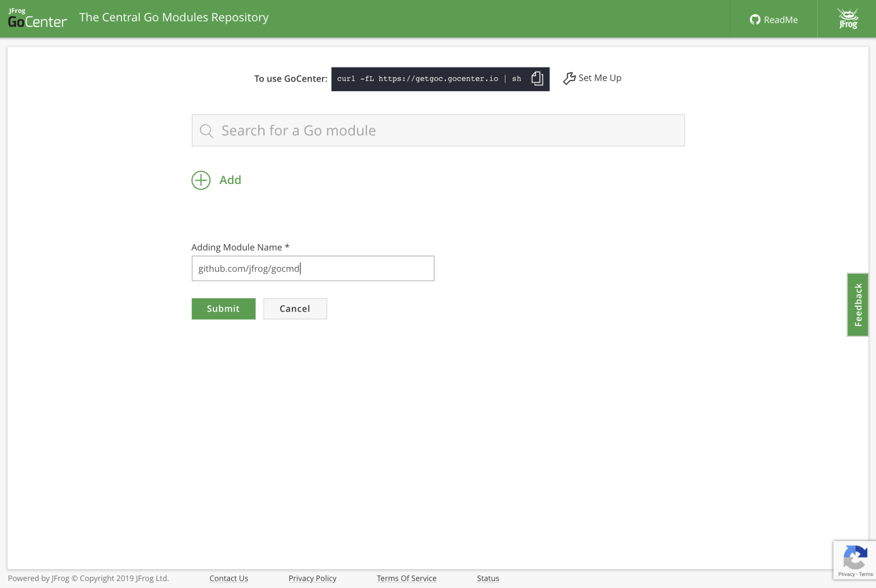Copy the curl command with clipboard icon

[x=537, y=78]
